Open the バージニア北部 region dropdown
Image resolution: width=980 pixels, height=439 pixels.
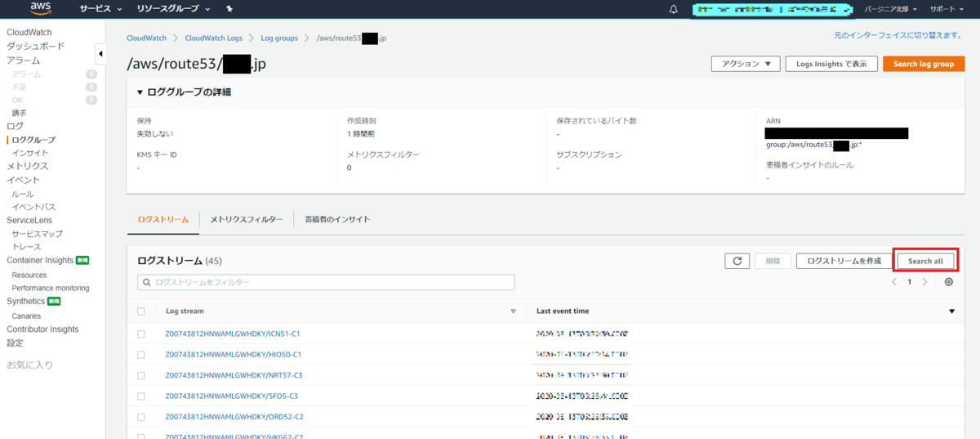coord(890,9)
